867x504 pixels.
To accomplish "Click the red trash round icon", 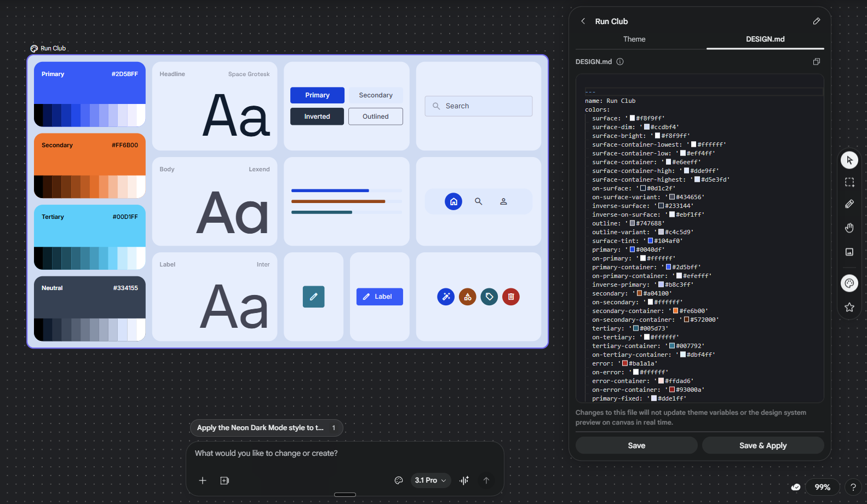I will click(x=511, y=297).
